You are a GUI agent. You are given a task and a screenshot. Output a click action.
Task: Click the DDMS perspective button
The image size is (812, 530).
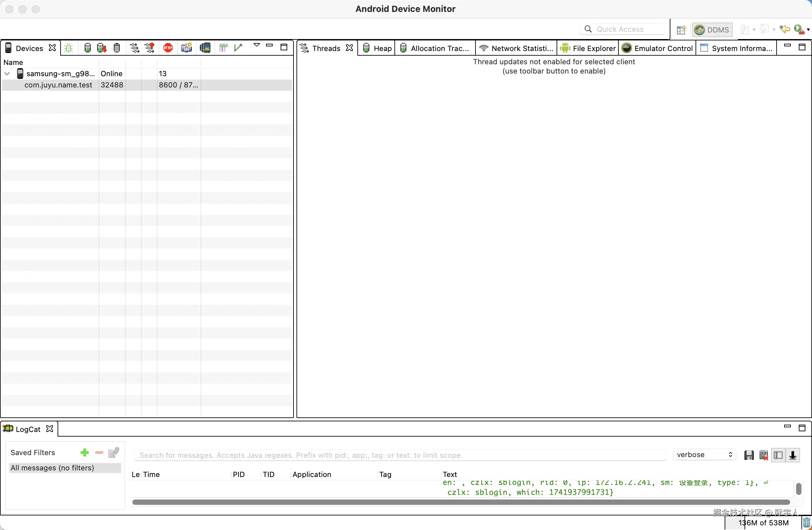click(712, 30)
